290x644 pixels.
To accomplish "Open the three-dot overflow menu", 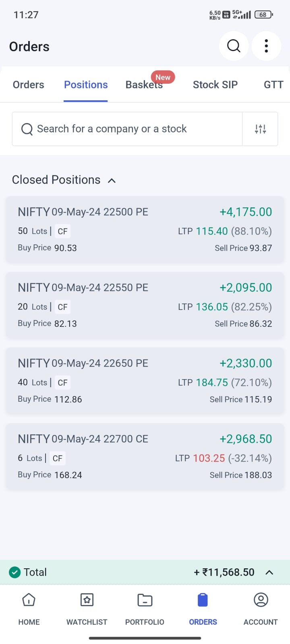I will (x=266, y=46).
